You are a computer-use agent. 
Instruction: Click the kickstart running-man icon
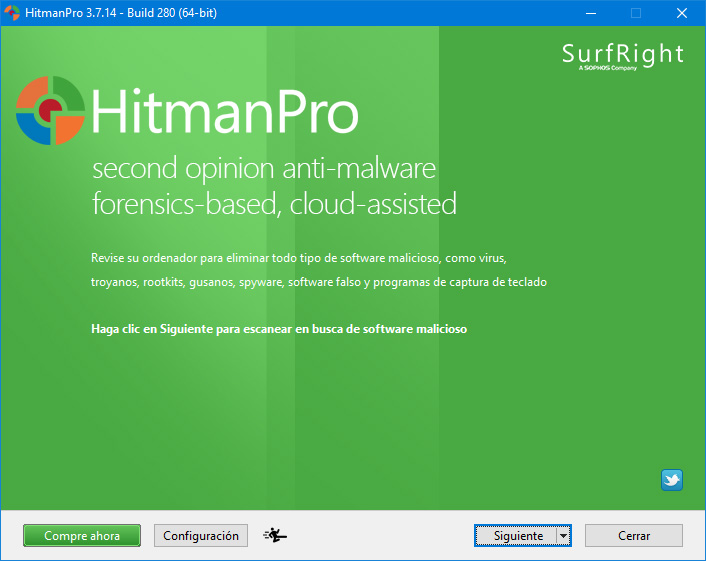click(275, 535)
